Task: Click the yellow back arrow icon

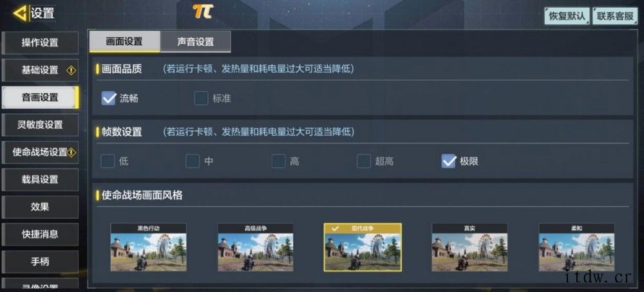Action: (x=20, y=13)
